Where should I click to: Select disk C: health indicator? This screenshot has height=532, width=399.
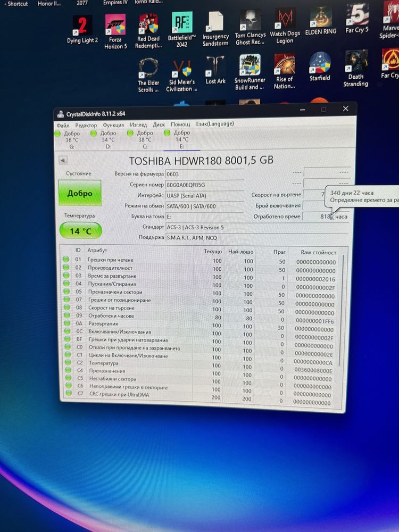pos(130,133)
